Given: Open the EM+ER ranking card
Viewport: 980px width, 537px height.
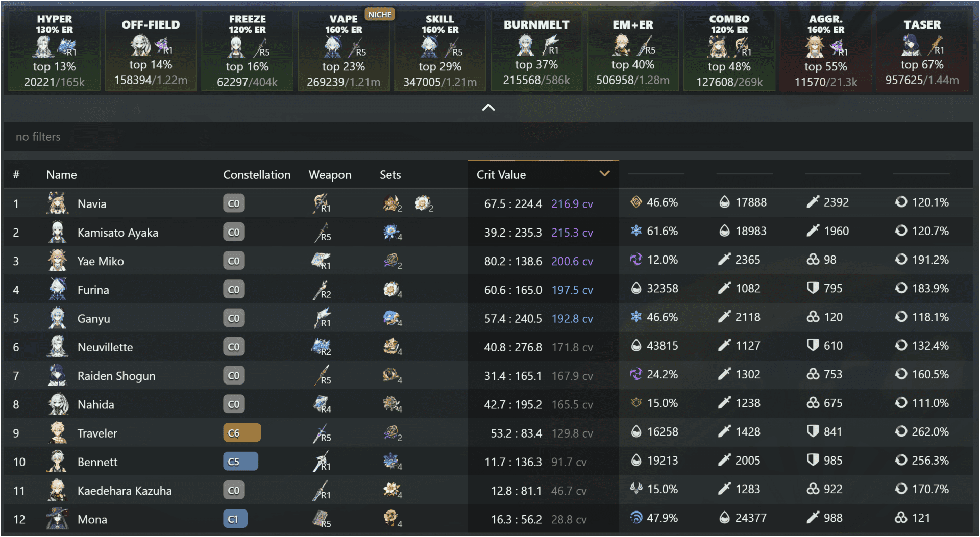Looking at the screenshot, I should (633, 51).
